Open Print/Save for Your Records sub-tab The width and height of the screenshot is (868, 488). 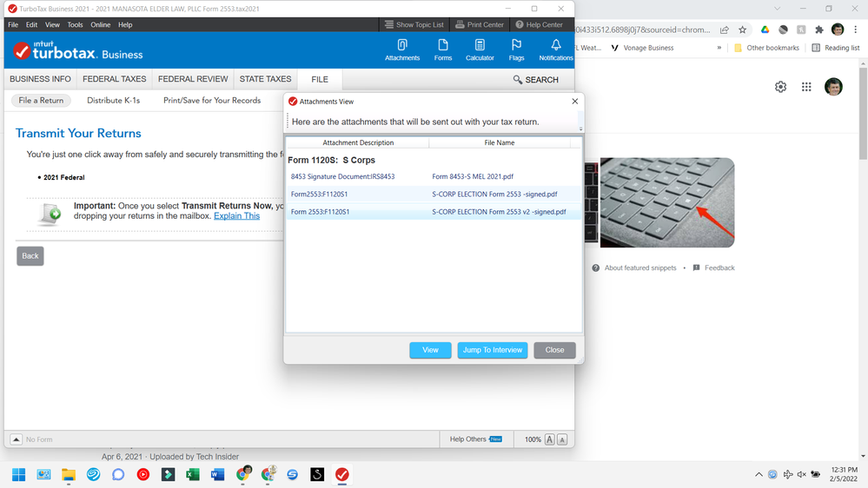[x=212, y=100]
